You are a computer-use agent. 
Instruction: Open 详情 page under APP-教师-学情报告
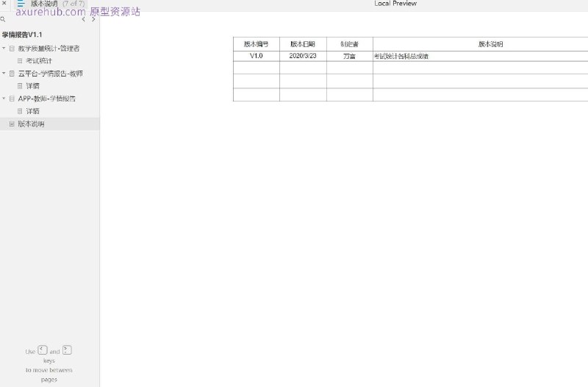point(32,111)
